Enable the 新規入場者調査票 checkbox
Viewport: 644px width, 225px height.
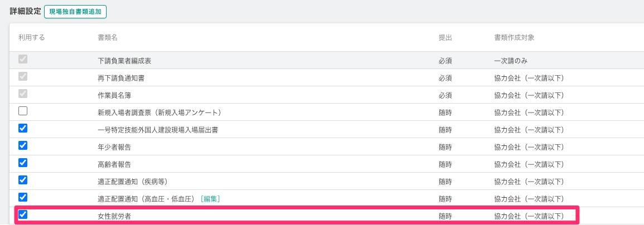pos(23,111)
